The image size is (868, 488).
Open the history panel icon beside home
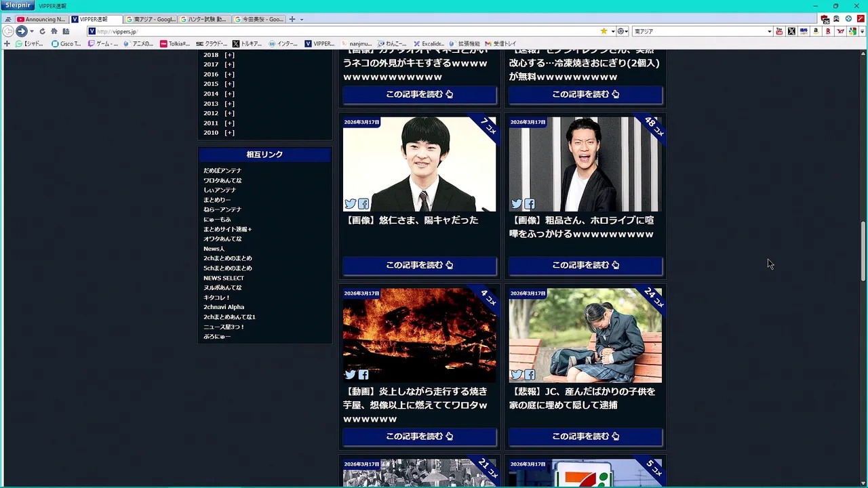point(66,31)
